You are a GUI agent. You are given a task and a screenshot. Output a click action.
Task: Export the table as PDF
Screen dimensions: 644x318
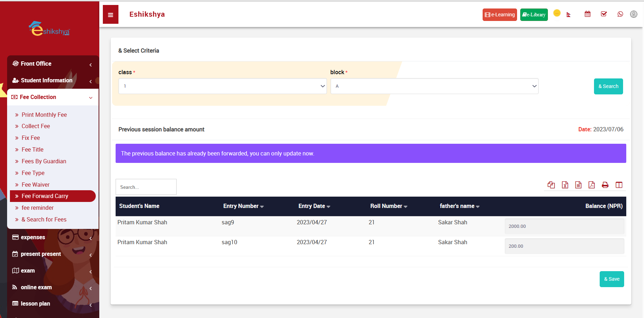coord(592,185)
